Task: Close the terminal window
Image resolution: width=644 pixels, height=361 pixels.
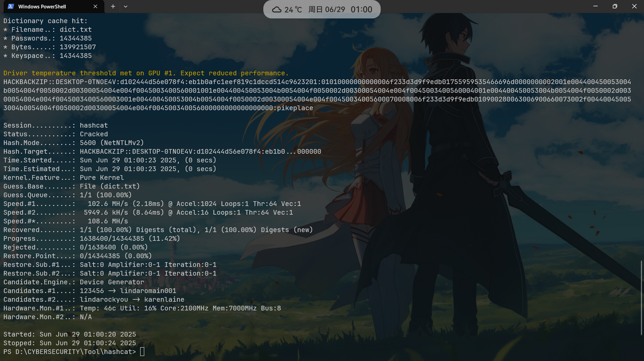Action: (x=634, y=7)
